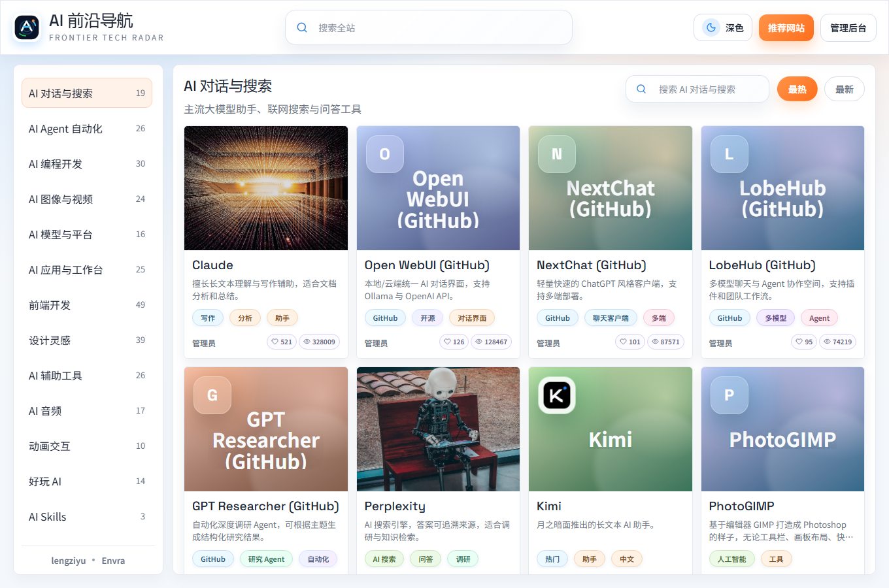The height and width of the screenshot is (588, 889).
Task: Open AI Skills category
Action: [87, 517]
